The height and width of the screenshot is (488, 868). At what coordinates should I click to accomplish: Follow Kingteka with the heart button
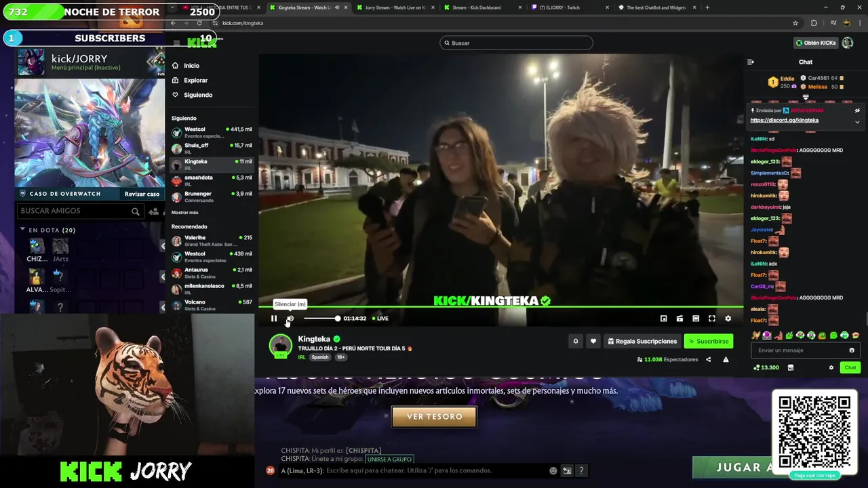click(x=593, y=341)
